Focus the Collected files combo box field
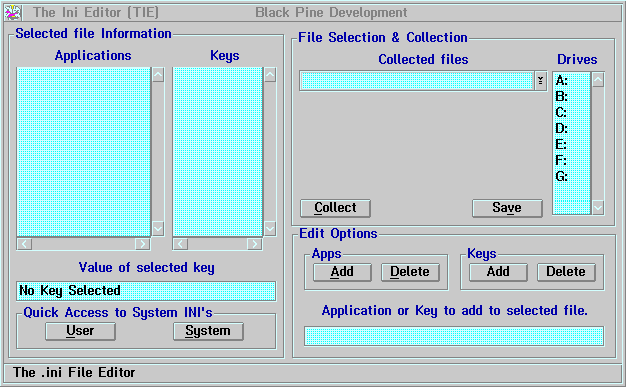Image resolution: width=626 pixels, height=387 pixels. 417,81
